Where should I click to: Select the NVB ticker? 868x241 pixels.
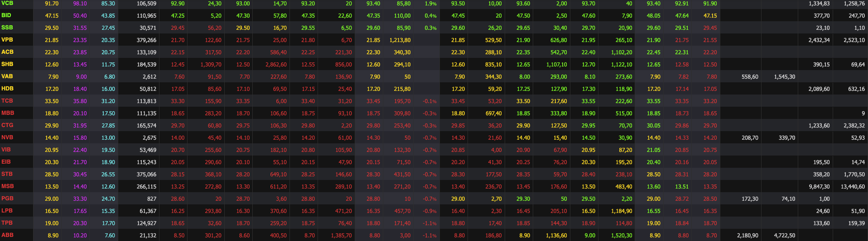pos(7,137)
